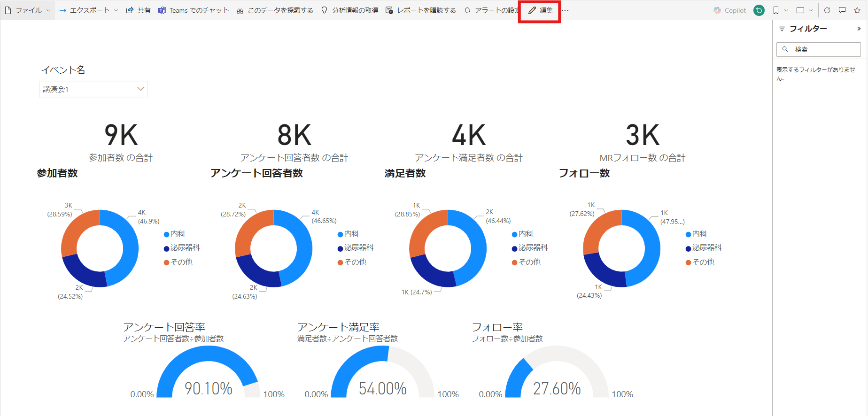
Task: Click 分析情報の取得
Action: (349, 10)
